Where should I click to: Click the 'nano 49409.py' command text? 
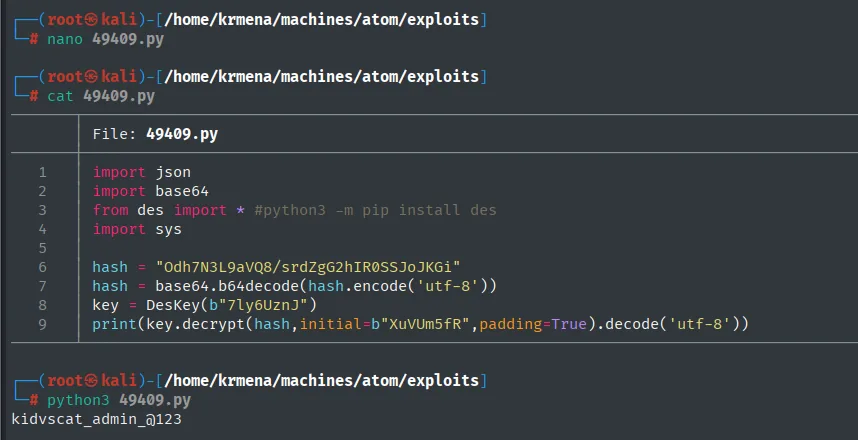click(105, 39)
